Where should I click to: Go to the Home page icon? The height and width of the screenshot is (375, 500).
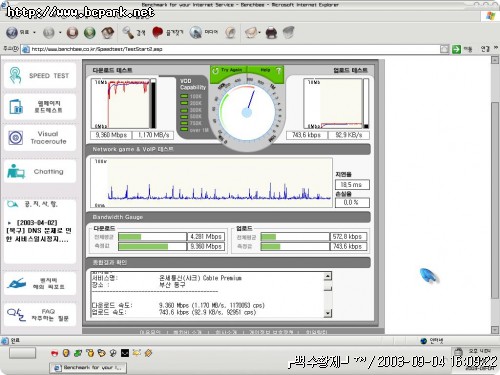108,33
